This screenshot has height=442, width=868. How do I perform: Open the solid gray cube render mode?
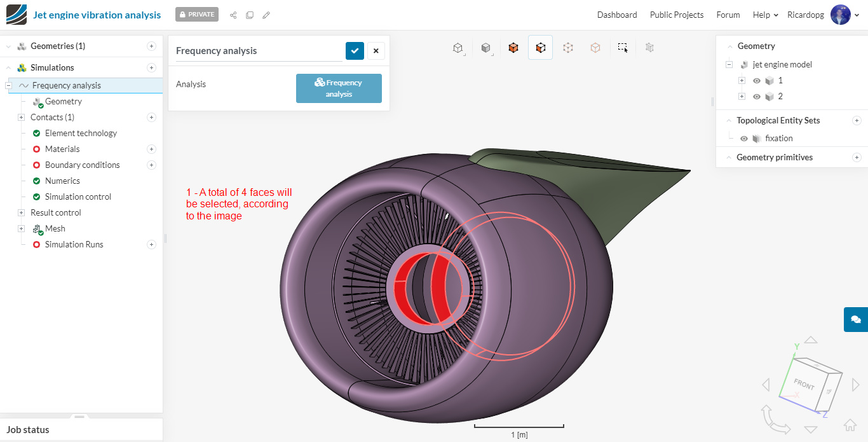pos(485,48)
